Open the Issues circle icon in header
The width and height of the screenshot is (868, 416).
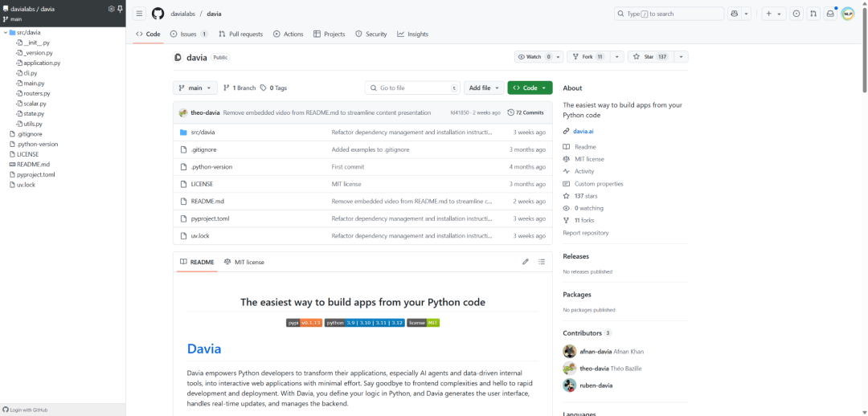coord(796,14)
